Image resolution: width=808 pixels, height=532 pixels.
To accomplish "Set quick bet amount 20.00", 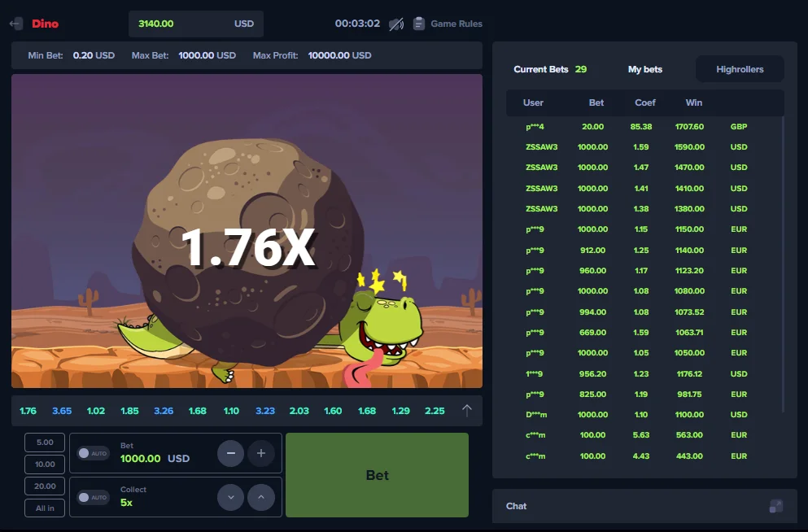I will click(45, 486).
